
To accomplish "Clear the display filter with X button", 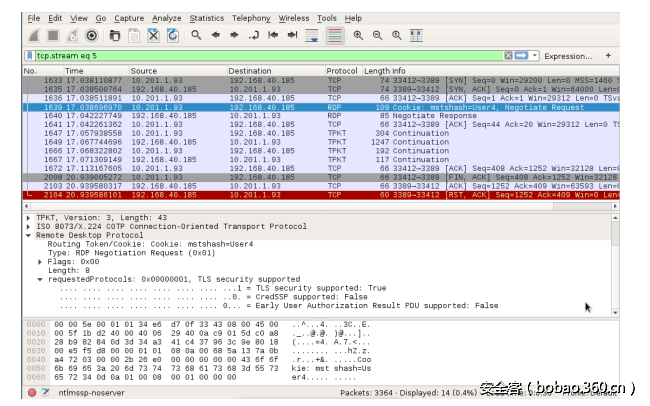I will [x=509, y=56].
